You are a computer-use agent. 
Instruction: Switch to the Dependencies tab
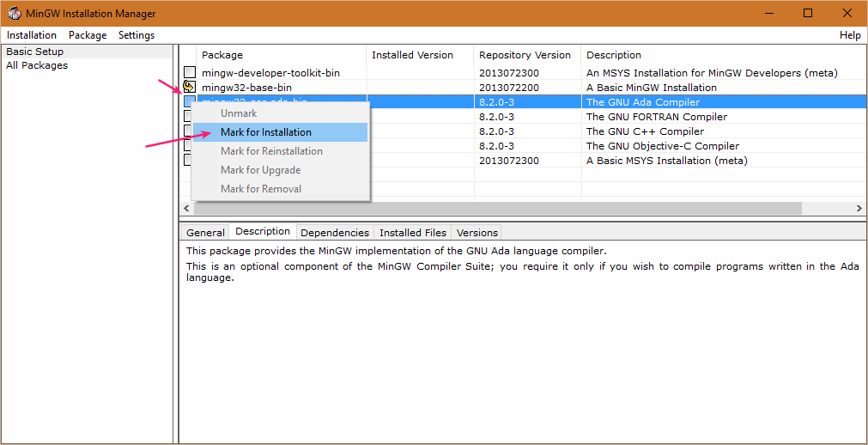335,233
